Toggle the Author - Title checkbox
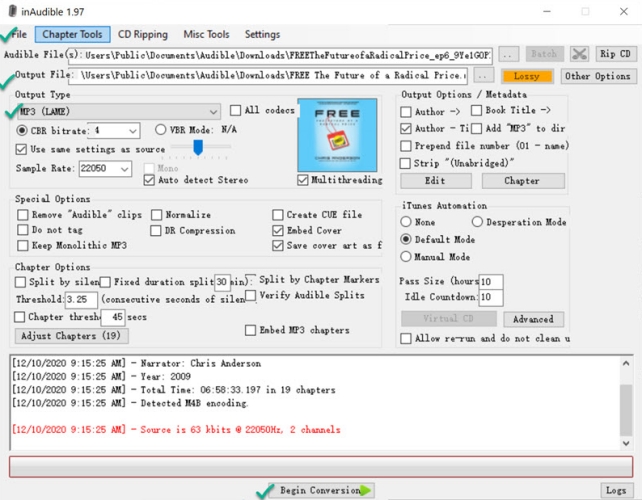The width and height of the screenshot is (642, 500). point(406,129)
